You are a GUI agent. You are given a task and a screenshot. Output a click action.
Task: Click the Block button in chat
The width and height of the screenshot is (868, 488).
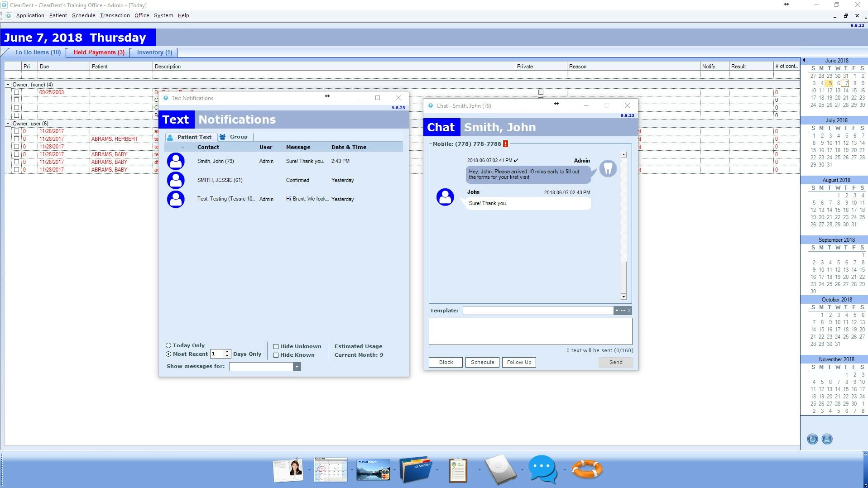(446, 362)
